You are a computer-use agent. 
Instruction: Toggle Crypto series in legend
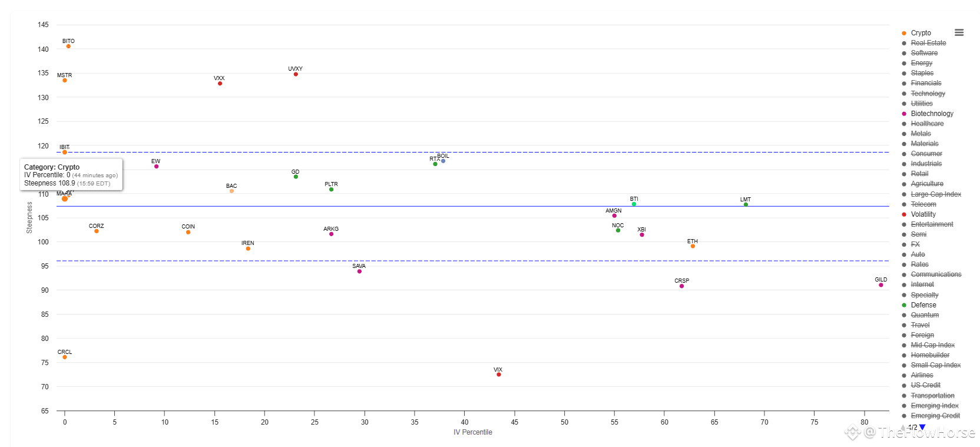pos(921,33)
